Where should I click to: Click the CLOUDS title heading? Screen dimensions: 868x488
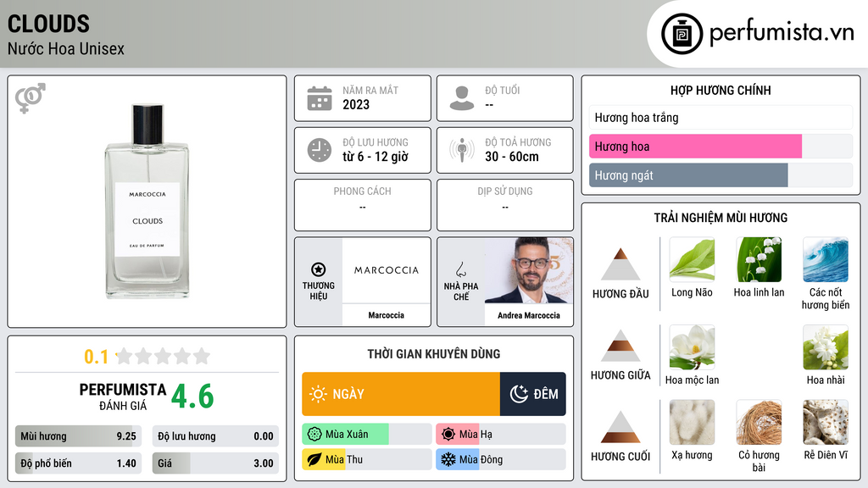(x=48, y=25)
